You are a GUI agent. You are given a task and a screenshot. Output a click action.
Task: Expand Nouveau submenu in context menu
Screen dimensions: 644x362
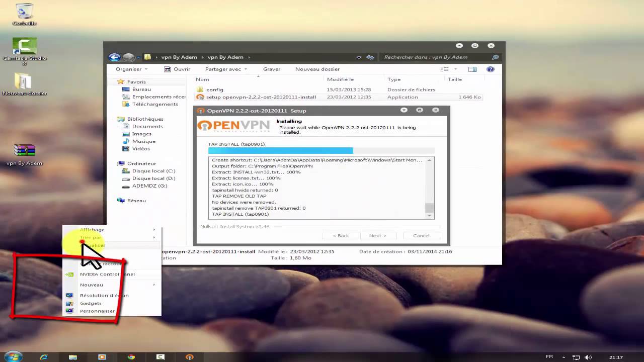pos(111,285)
